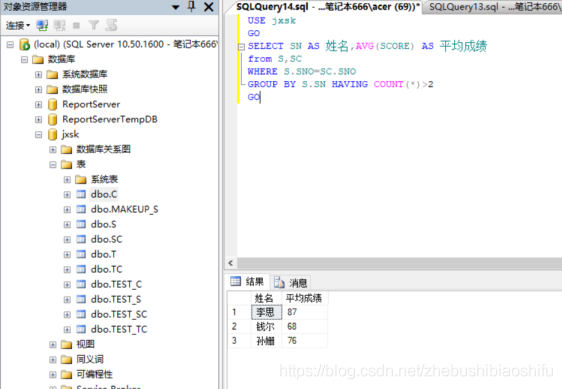Click the filter funnel toolbar icon
562x389 pixels.
click(x=94, y=25)
